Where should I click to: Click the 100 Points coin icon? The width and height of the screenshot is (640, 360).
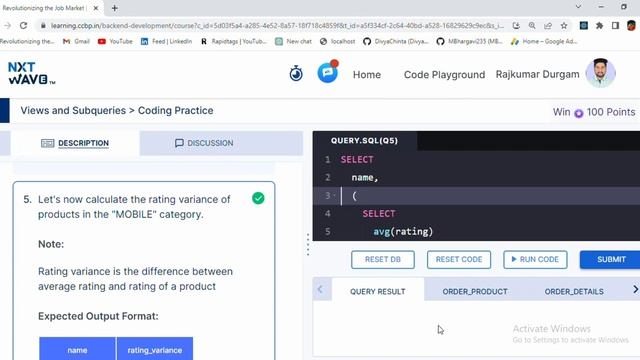[x=578, y=113]
